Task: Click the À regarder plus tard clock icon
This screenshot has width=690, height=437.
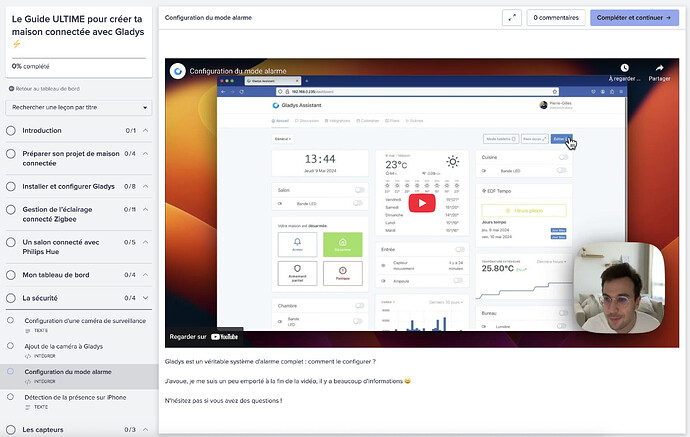Action: point(624,68)
